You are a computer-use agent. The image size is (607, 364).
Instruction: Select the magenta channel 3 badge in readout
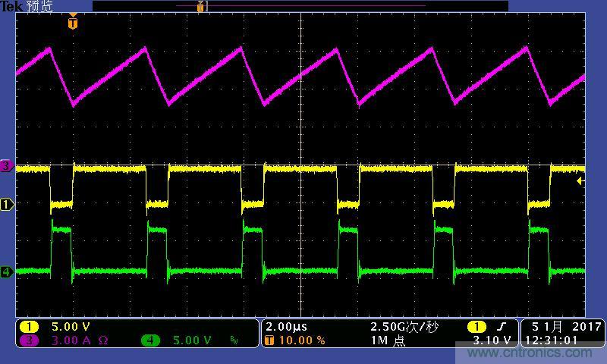click(29, 340)
